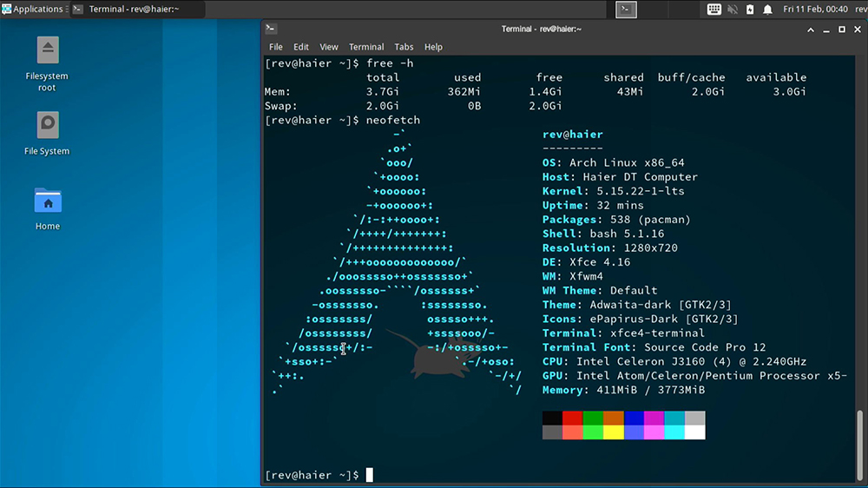Click the keyboard icon in system tray
The image size is (868, 488).
pos(714,9)
